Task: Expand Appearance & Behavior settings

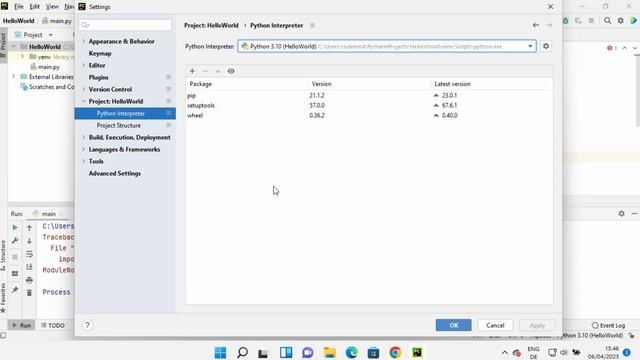Action: tap(83, 42)
